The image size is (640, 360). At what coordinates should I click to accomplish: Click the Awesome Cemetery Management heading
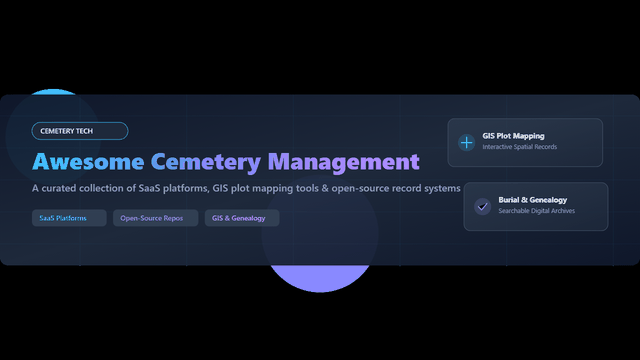tap(226, 162)
